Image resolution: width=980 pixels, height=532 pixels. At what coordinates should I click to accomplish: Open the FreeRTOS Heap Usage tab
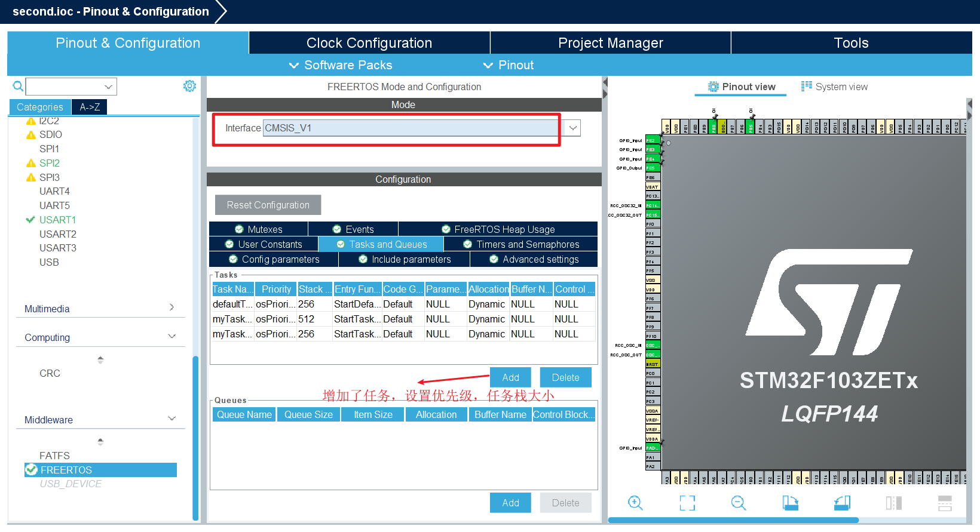point(498,229)
